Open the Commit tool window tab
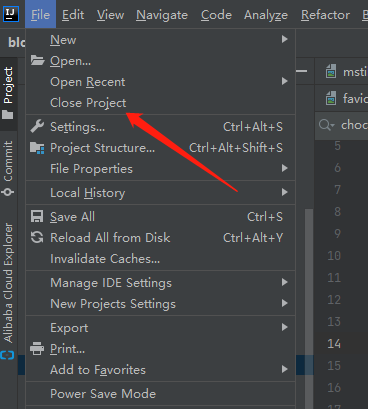The image size is (368, 409). coord(8,168)
